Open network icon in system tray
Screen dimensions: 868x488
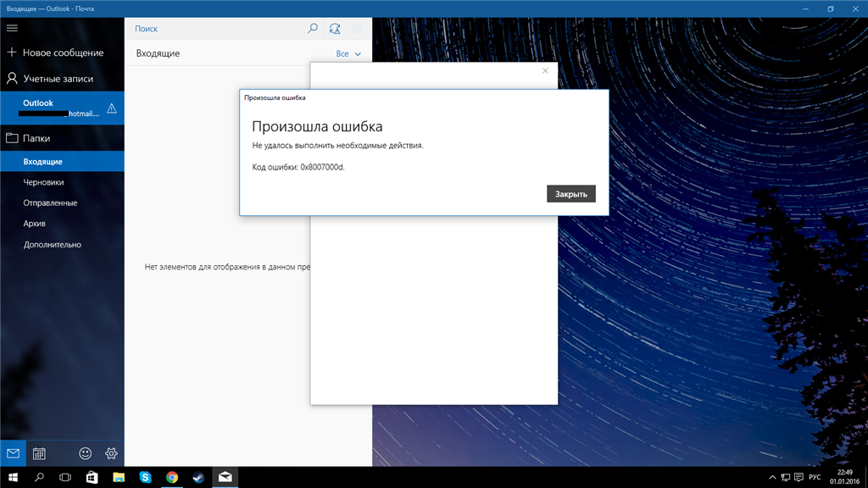(786, 477)
